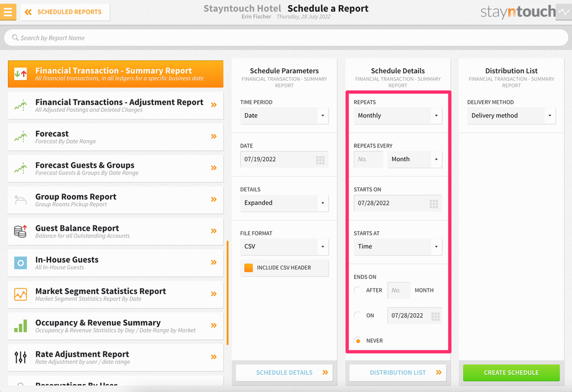Toggle Include CSV Header checkbox
The image size is (572, 392).
[x=249, y=268]
